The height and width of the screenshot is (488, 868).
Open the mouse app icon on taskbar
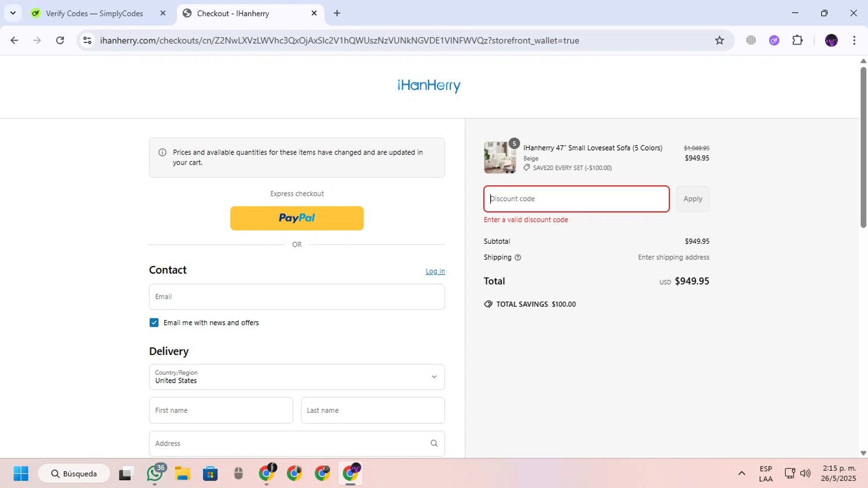(x=238, y=474)
